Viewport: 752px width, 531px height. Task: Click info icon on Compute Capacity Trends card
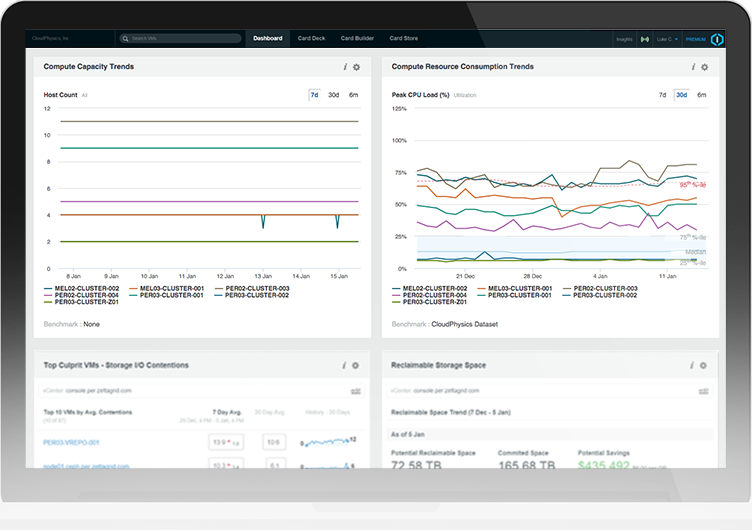coord(345,67)
